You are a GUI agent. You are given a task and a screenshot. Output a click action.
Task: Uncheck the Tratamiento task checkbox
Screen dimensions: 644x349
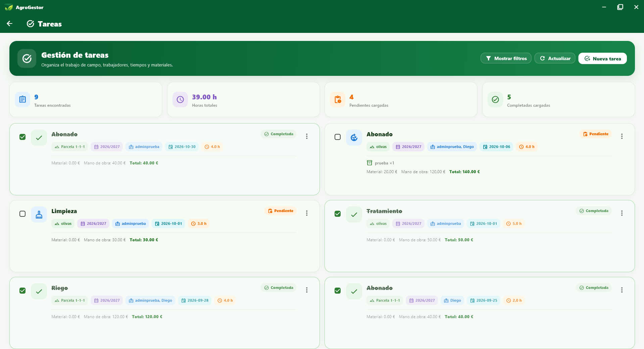pos(338,214)
